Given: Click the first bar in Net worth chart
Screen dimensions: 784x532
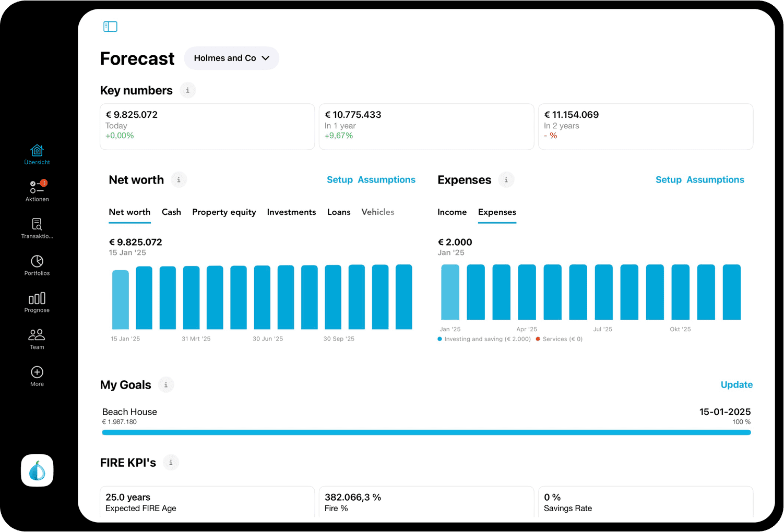Looking at the screenshot, I should tap(121, 299).
